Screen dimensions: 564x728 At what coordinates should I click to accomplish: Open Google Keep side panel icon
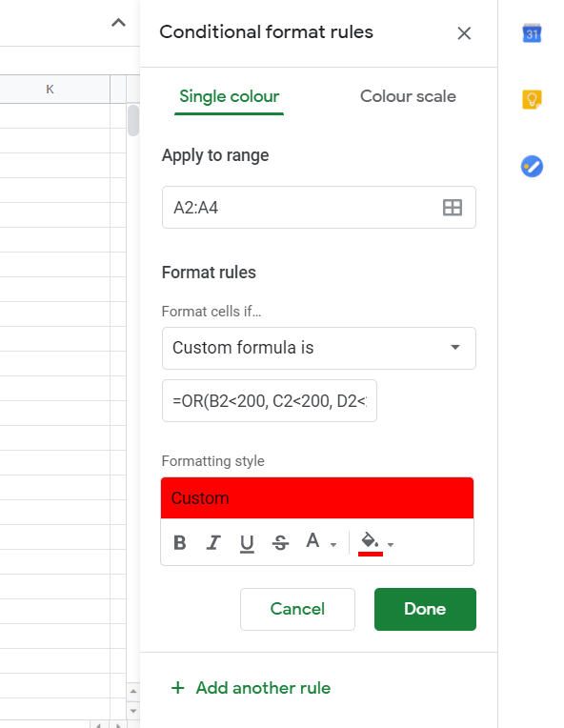coord(532,99)
